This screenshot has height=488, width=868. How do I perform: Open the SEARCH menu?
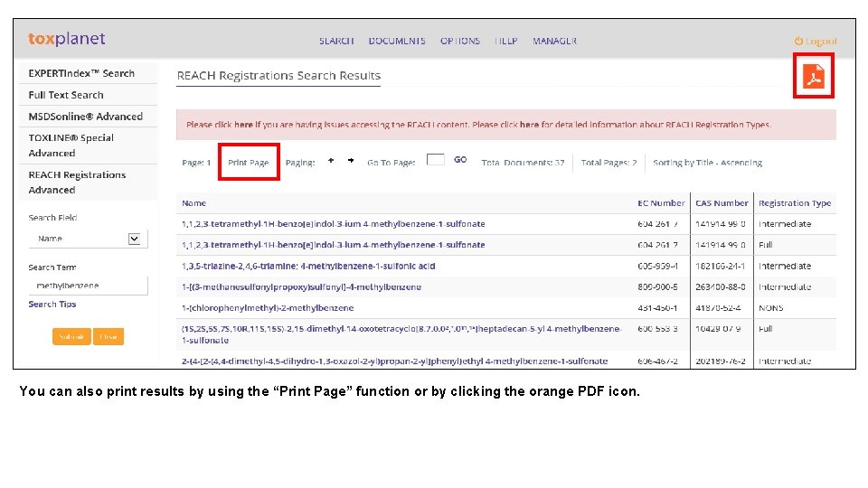coord(336,41)
